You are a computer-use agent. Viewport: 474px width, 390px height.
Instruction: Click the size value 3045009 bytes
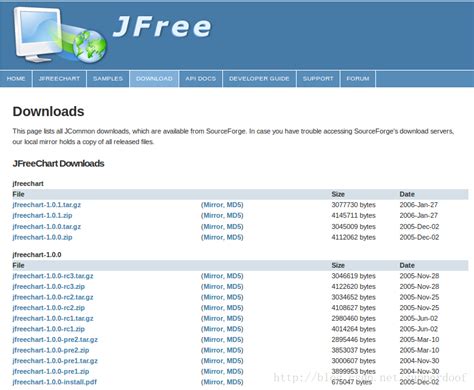(354, 227)
